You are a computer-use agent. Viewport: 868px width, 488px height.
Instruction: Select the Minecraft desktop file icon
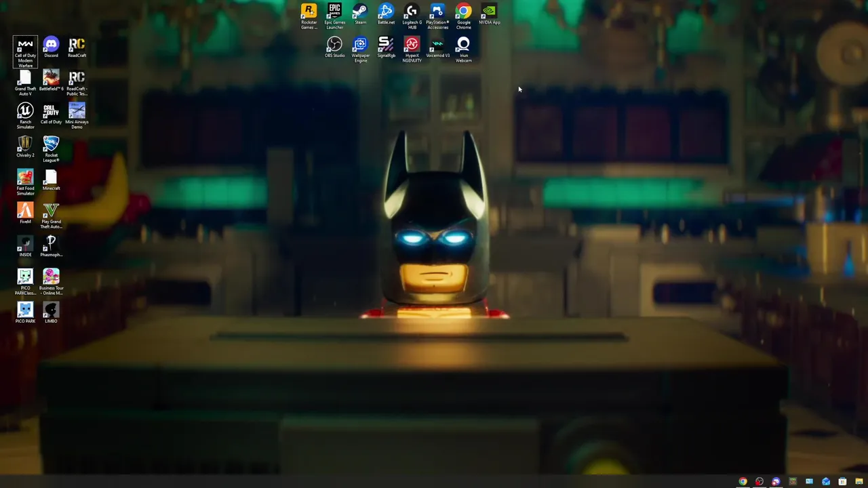pyautogui.click(x=51, y=180)
